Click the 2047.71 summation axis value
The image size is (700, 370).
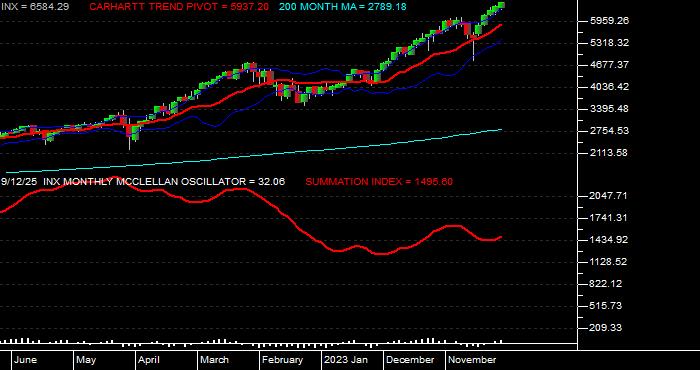[608, 196]
